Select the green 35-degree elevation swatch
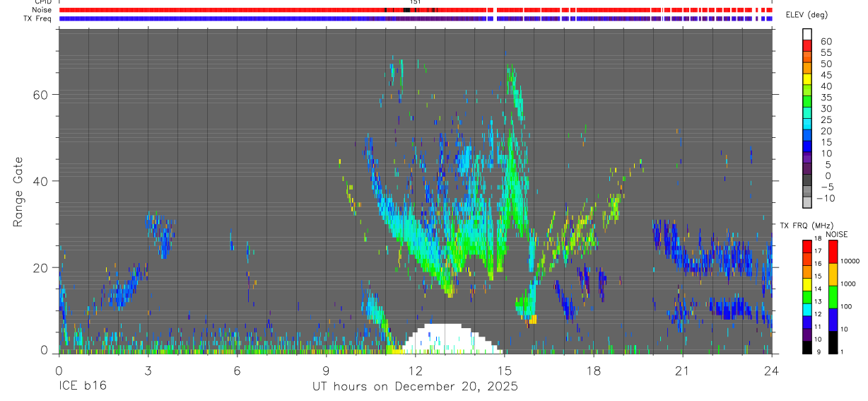Viewport: 868px width, 401px height. click(x=807, y=101)
